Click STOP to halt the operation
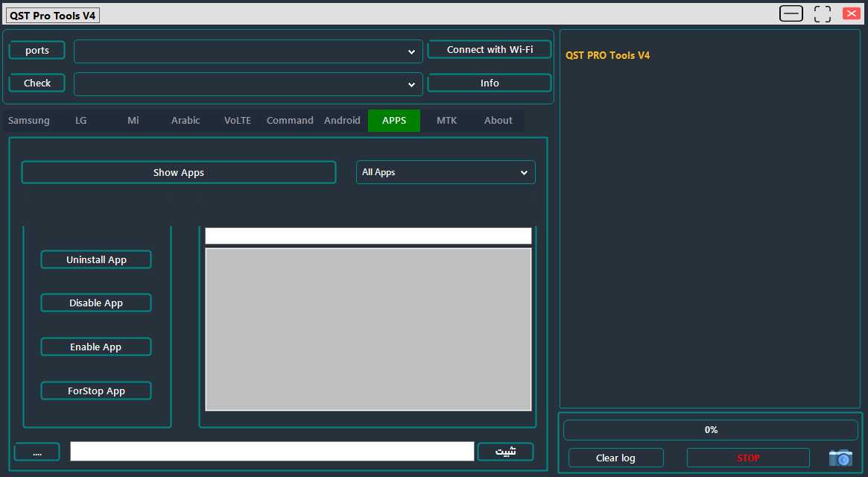Image resolution: width=868 pixels, height=477 pixels. [747, 458]
